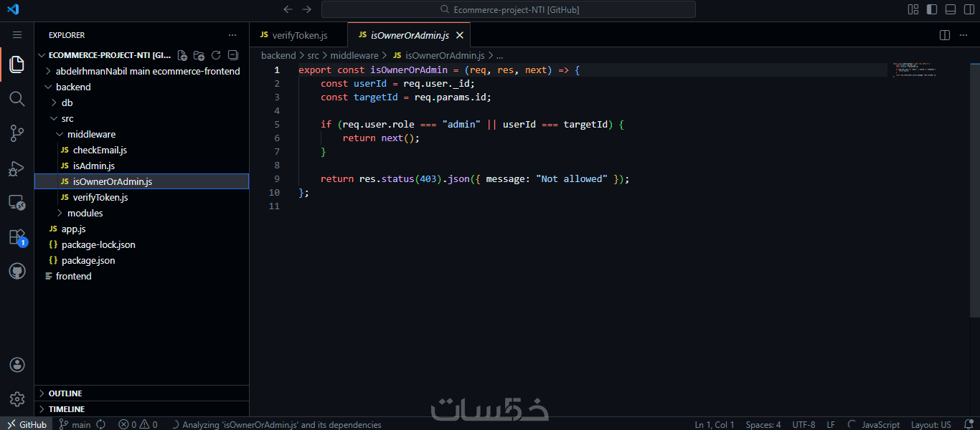
Task: Click LF end of line selector
Action: 831,424
